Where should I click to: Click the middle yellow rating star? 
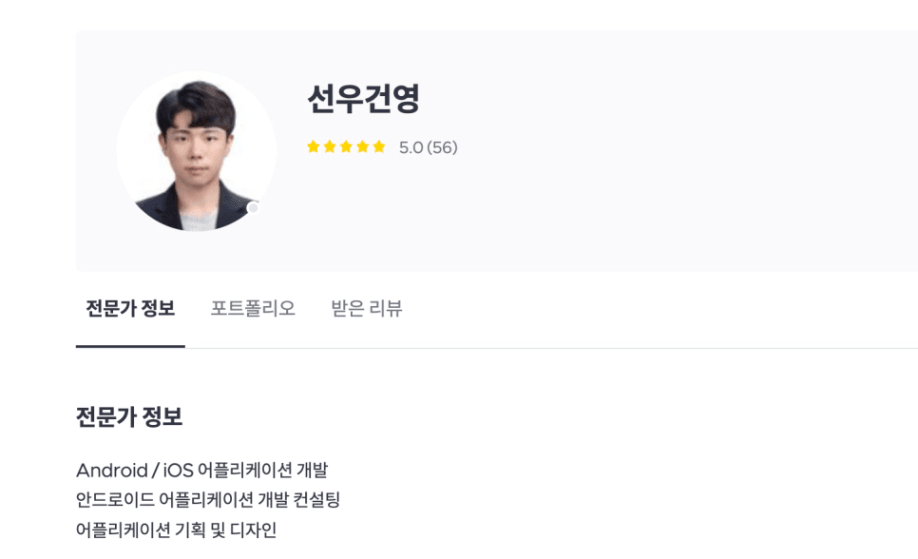pyautogui.click(x=346, y=147)
